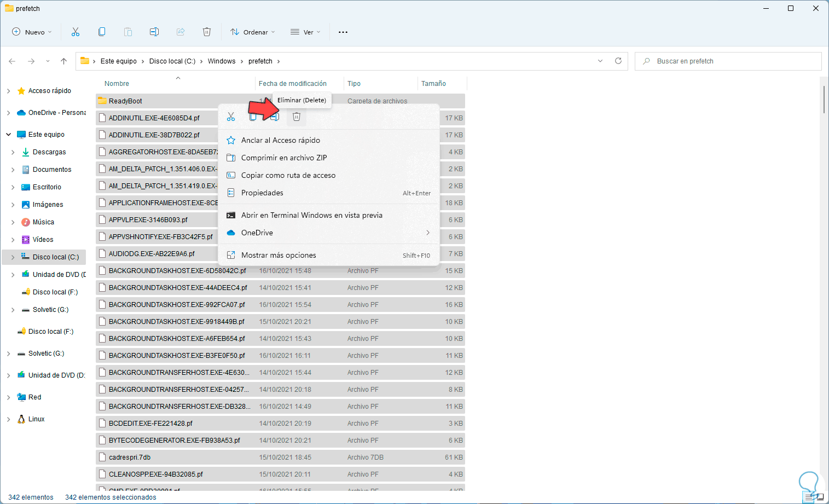The image size is (829, 504).
Task: Open the OneDrive submenu entry
Action: (329, 233)
